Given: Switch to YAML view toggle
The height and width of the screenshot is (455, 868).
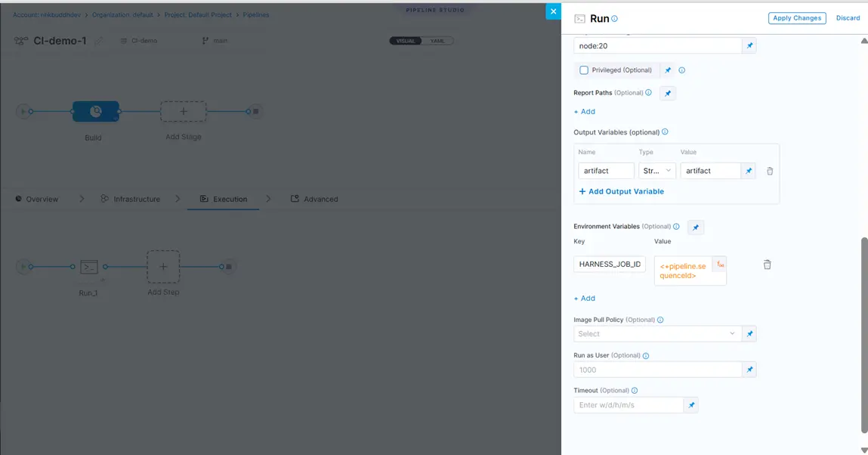Looking at the screenshot, I should [x=437, y=41].
